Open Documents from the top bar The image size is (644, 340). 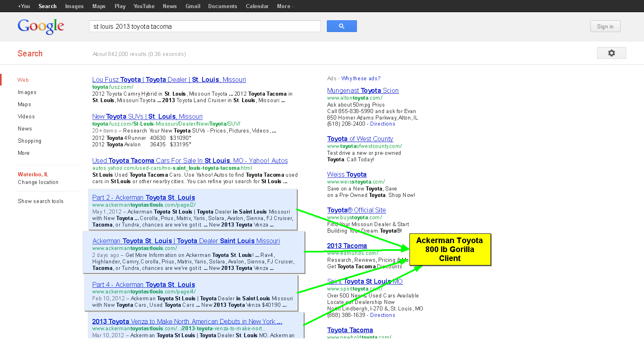[222, 6]
